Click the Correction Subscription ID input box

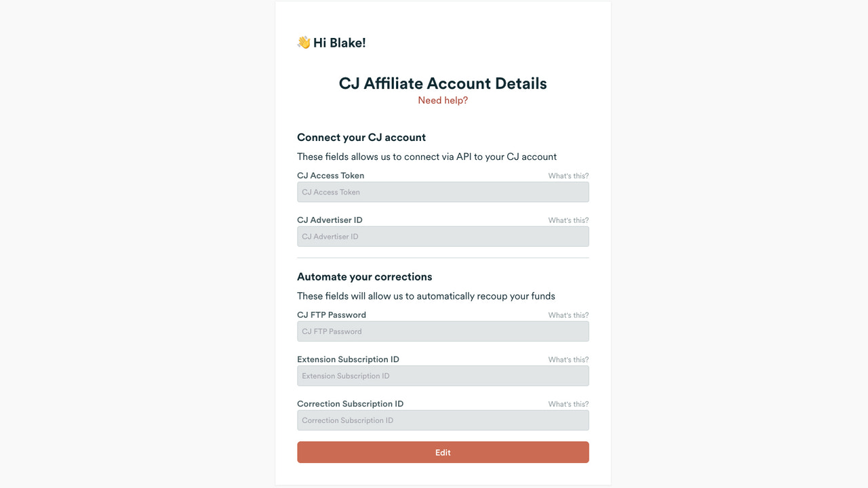443,420
